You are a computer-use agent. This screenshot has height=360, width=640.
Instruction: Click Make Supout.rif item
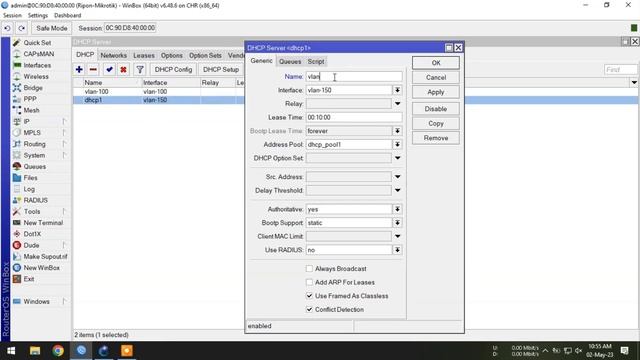click(x=45, y=256)
